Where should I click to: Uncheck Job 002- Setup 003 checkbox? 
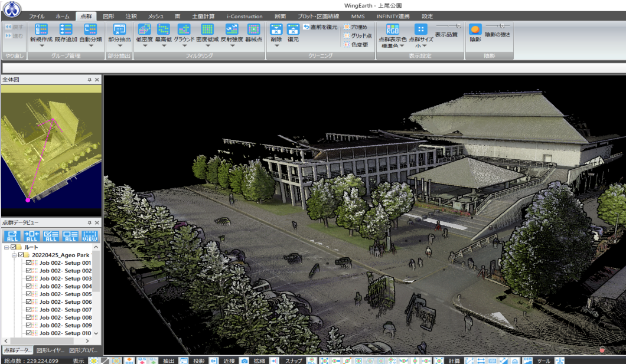point(29,278)
